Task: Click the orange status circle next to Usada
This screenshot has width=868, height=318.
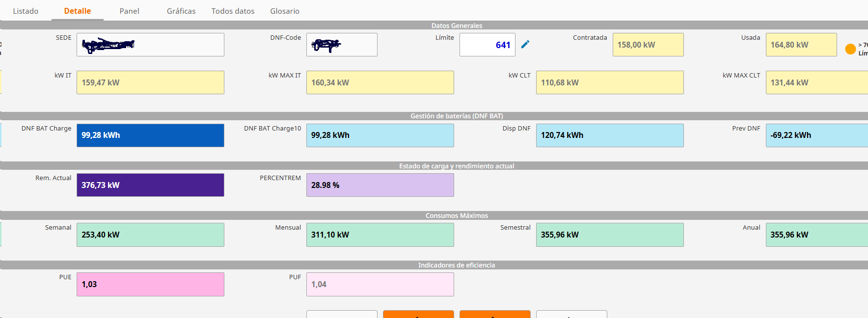Action: click(x=850, y=49)
